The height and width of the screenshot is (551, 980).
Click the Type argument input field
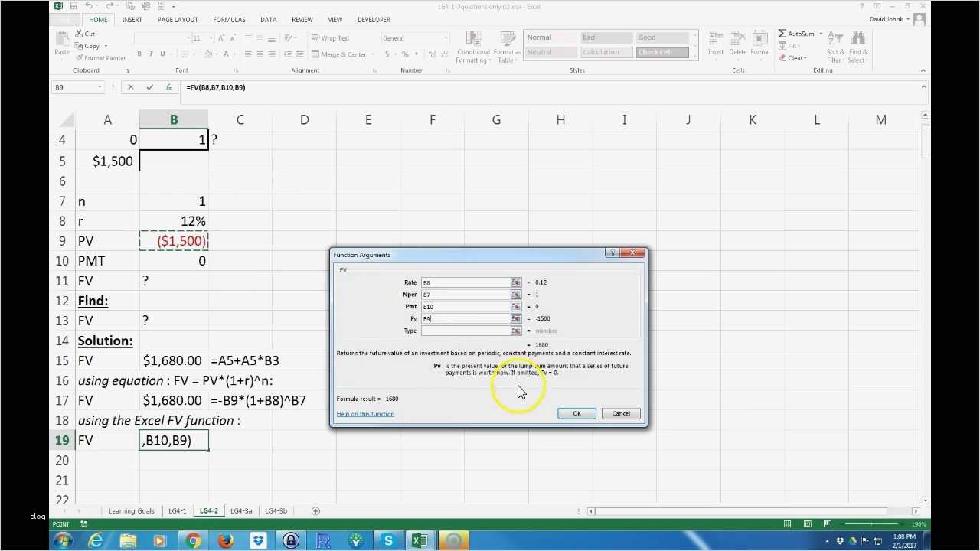[465, 331]
